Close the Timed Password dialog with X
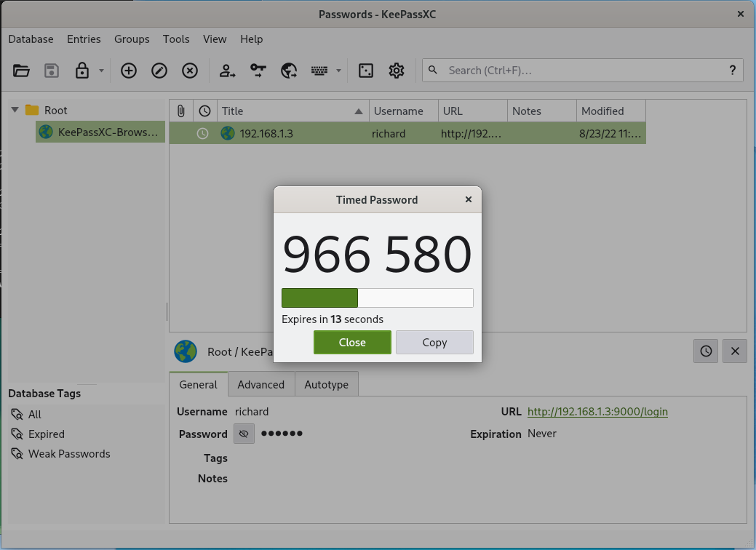Image resolution: width=756 pixels, height=550 pixels. pyautogui.click(x=468, y=199)
